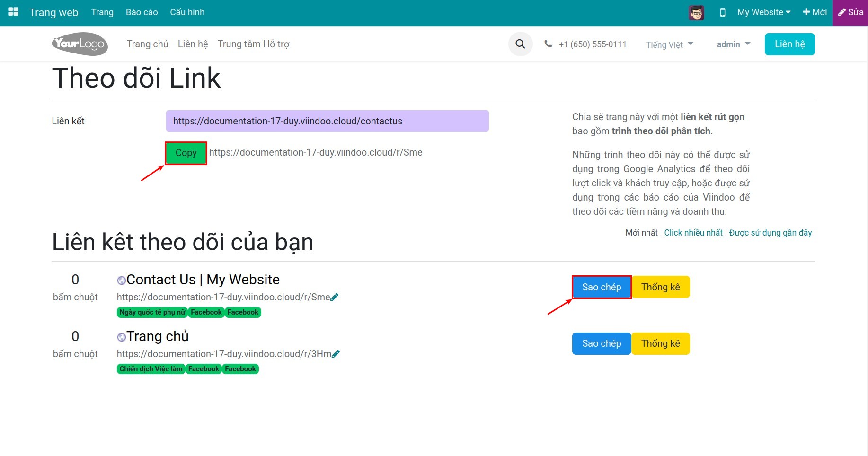This screenshot has width=868, height=456.
Task: Click Thống kê for Contact Us link
Action: pos(660,287)
